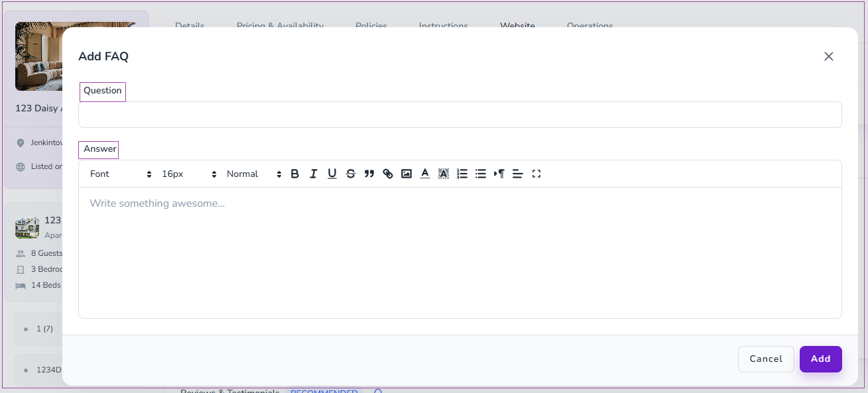Click the purple Add button
This screenshot has height=393, width=868.
click(820, 359)
